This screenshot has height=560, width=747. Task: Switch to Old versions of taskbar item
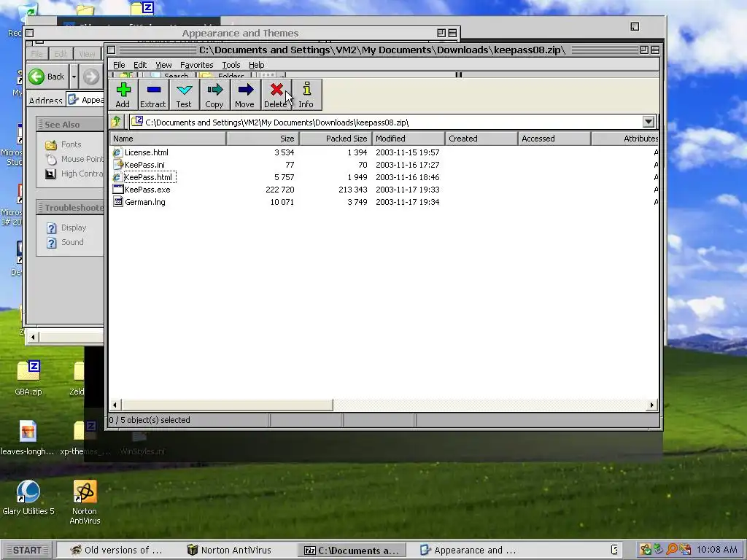tap(117, 550)
